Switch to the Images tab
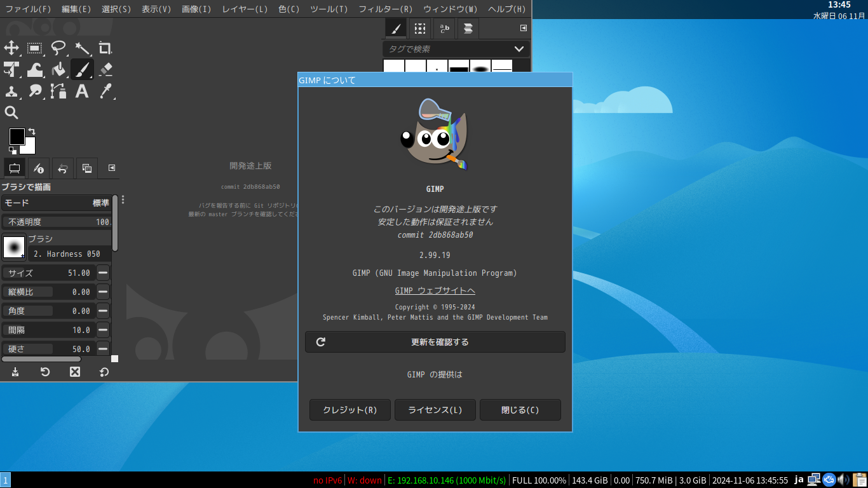The height and width of the screenshot is (488, 868). click(x=87, y=168)
